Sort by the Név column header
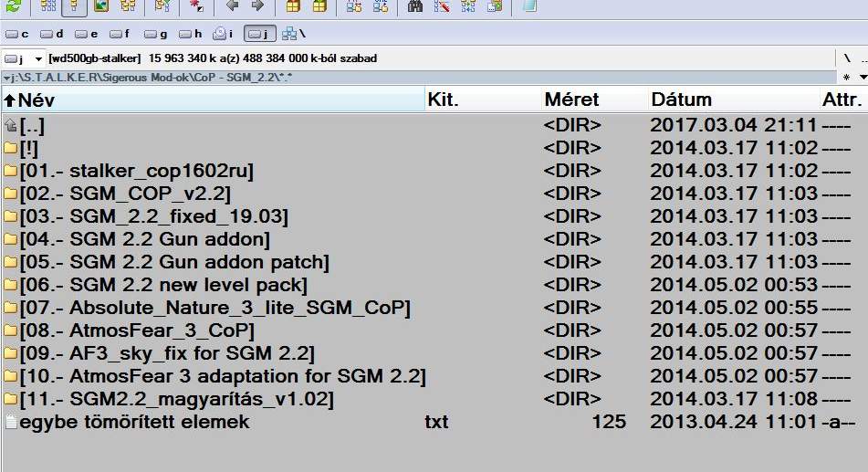 click(x=214, y=100)
